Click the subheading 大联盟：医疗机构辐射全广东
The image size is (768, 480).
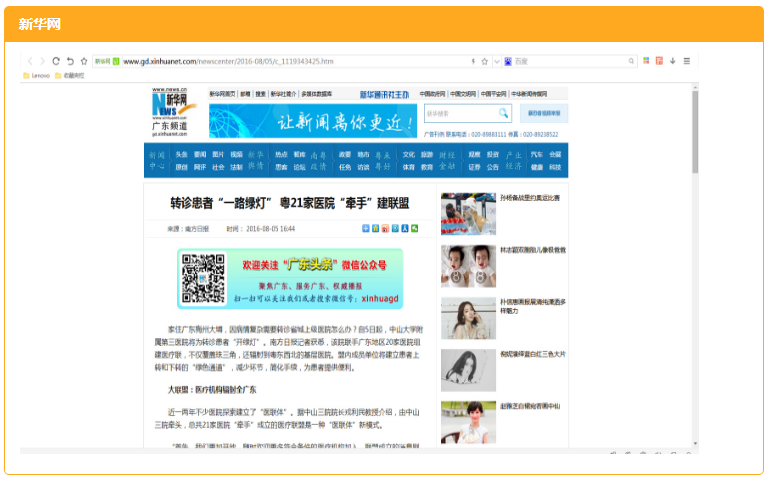pos(212,390)
